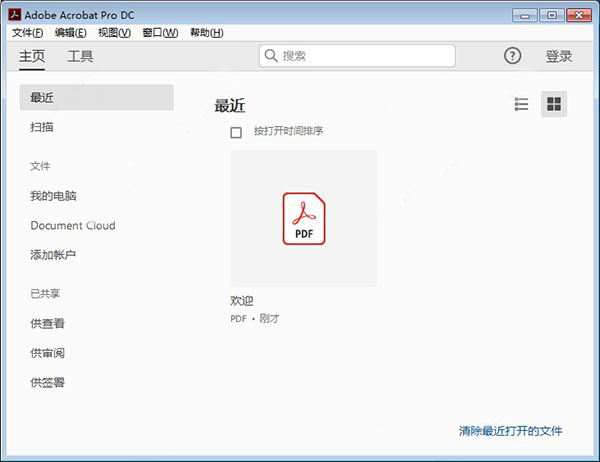600x462 pixels.
Task: Select 扫描 in the sidebar
Action: [42, 127]
